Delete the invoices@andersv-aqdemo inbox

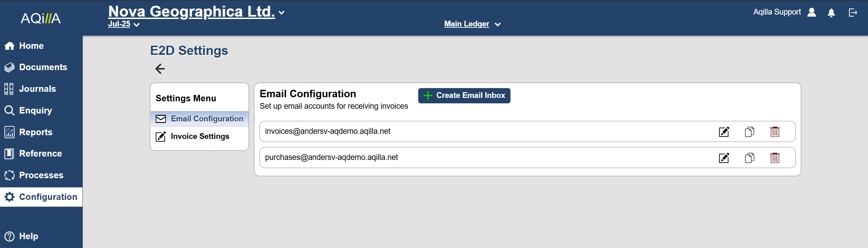click(775, 132)
